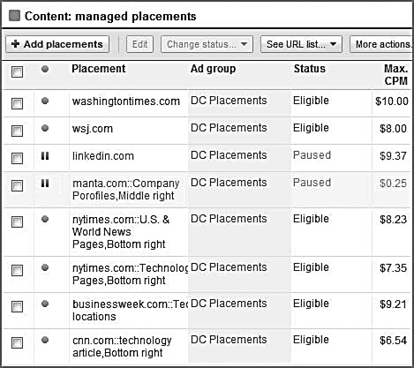
Task: Check the wsj.com row checkbox
Action: (17, 131)
